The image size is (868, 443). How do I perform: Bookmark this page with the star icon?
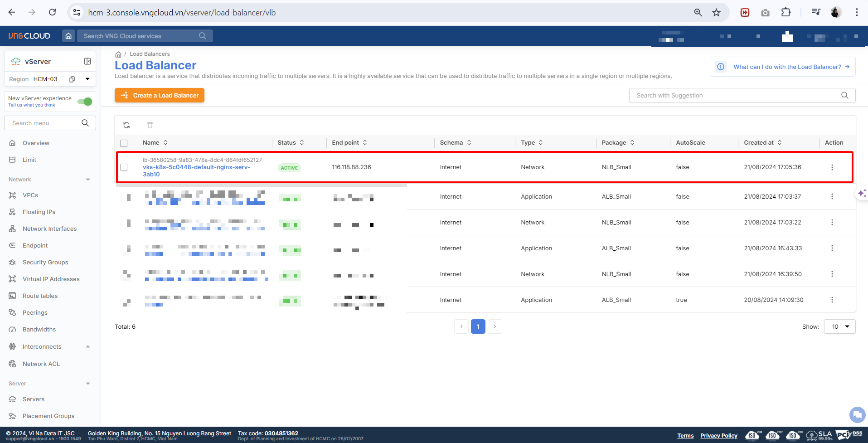(716, 13)
